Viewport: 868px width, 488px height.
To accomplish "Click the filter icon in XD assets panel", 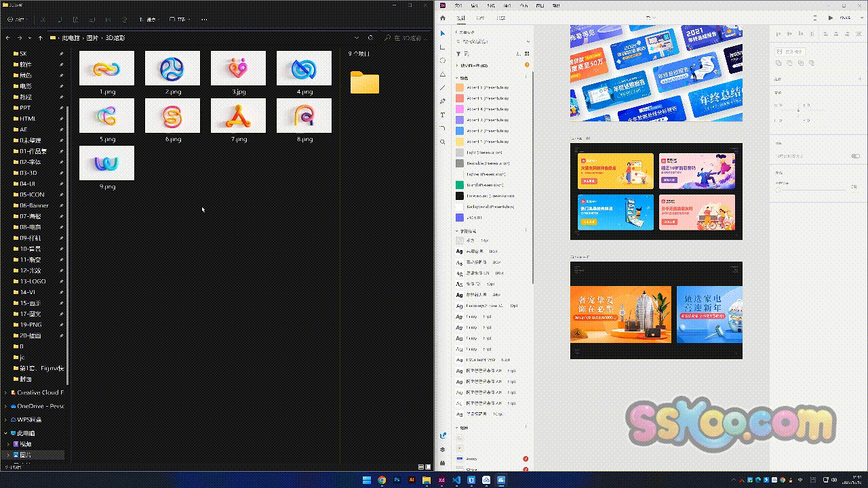I will point(458,54).
